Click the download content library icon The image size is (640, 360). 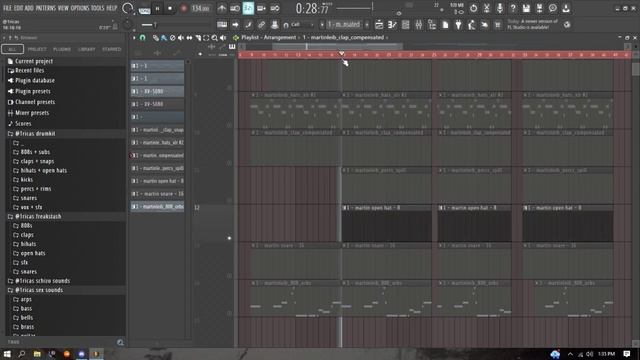566,8
